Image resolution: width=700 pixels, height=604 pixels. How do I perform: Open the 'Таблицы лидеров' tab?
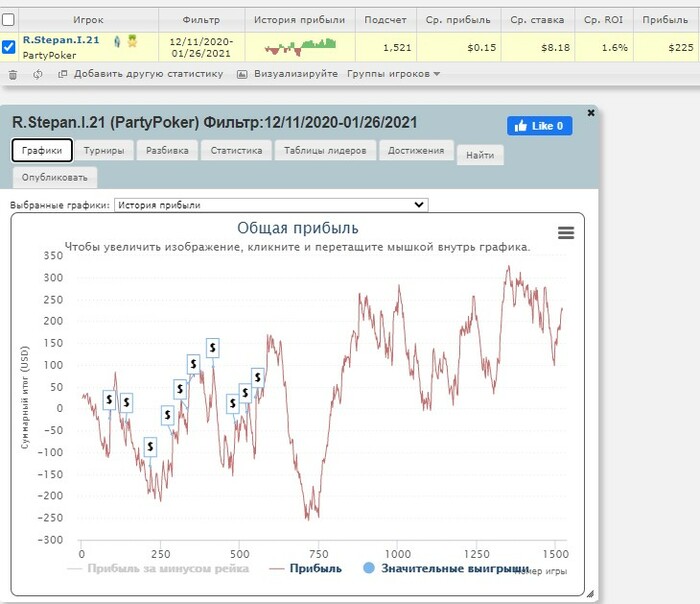click(x=325, y=150)
